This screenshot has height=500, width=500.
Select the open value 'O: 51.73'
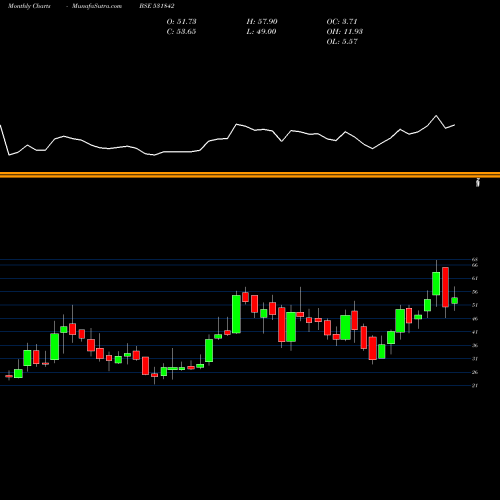click(181, 22)
